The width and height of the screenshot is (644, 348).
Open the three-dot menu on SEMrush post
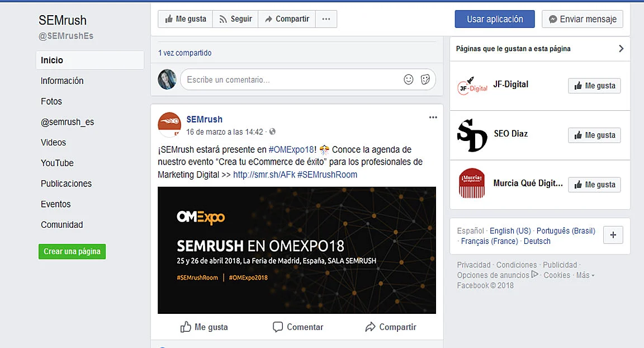coord(433,117)
